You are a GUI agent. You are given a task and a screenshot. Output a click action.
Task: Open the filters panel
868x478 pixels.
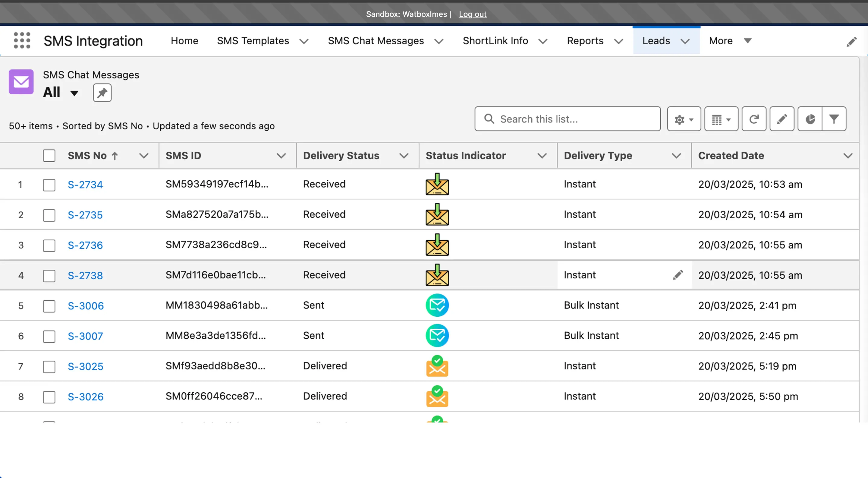(x=834, y=119)
